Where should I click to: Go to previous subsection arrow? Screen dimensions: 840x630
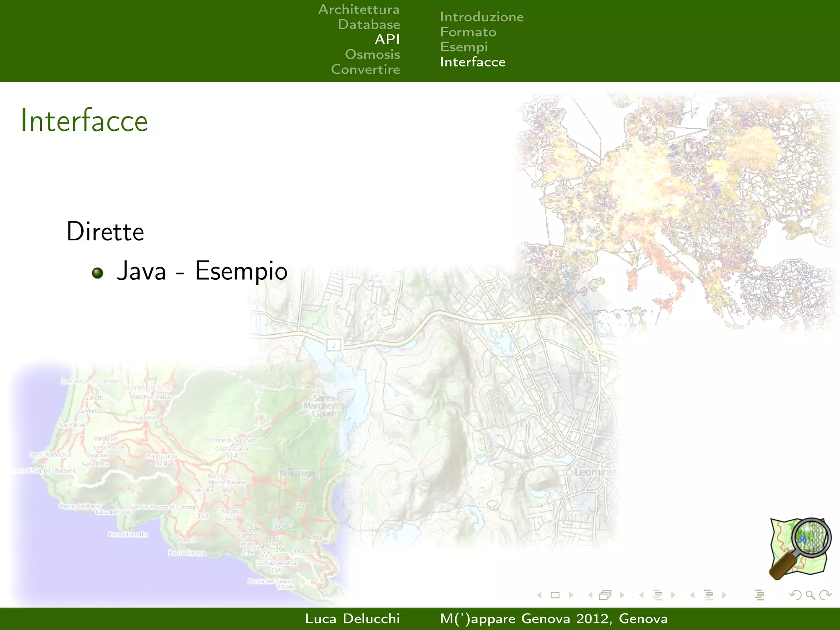tap(641, 595)
